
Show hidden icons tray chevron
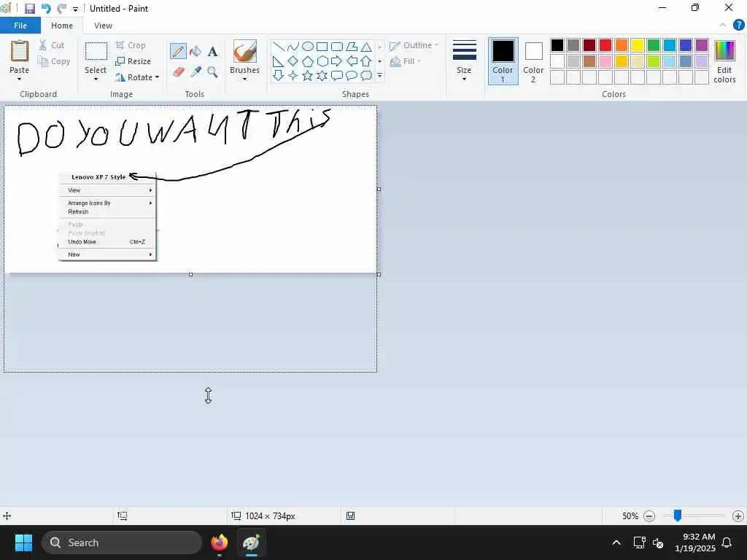coord(616,542)
